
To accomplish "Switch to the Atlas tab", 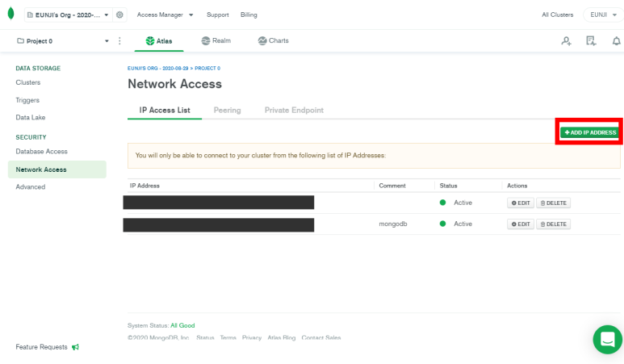I will point(159,41).
